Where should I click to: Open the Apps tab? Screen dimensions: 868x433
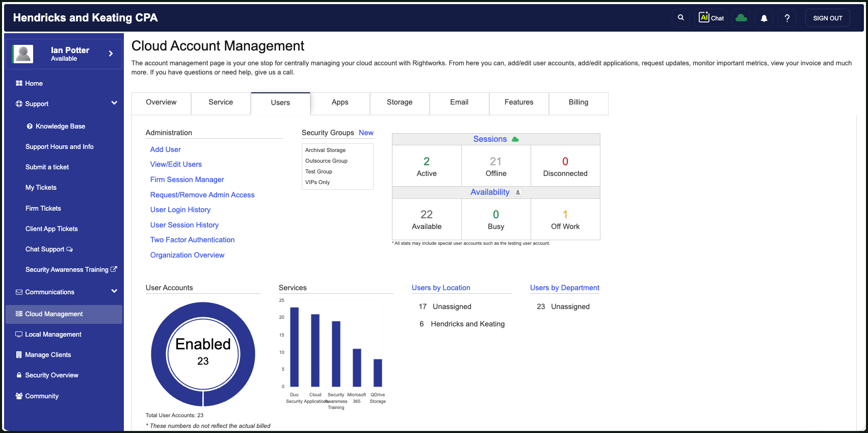(x=340, y=102)
